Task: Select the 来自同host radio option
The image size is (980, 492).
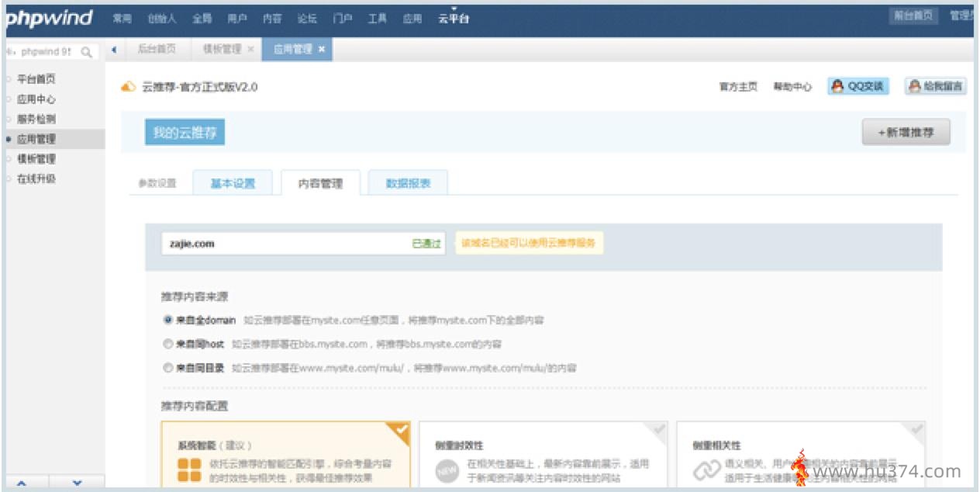Action: click(167, 344)
